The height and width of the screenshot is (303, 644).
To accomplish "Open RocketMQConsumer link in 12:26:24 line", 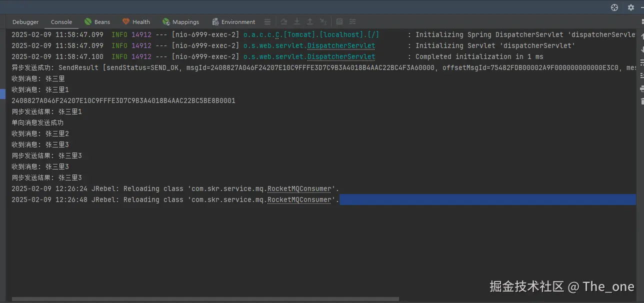I will click(x=299, y=189).
